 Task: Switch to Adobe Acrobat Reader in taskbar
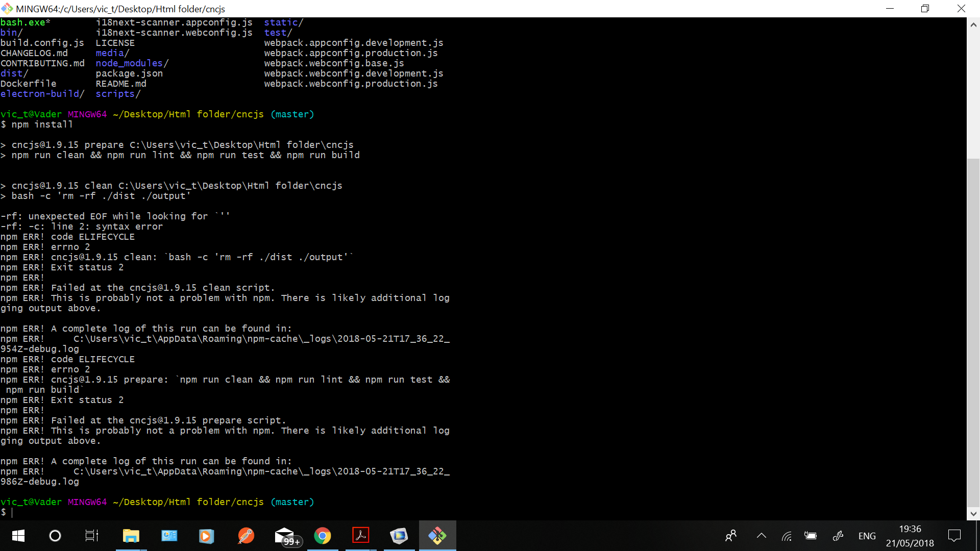coord(360,536)
